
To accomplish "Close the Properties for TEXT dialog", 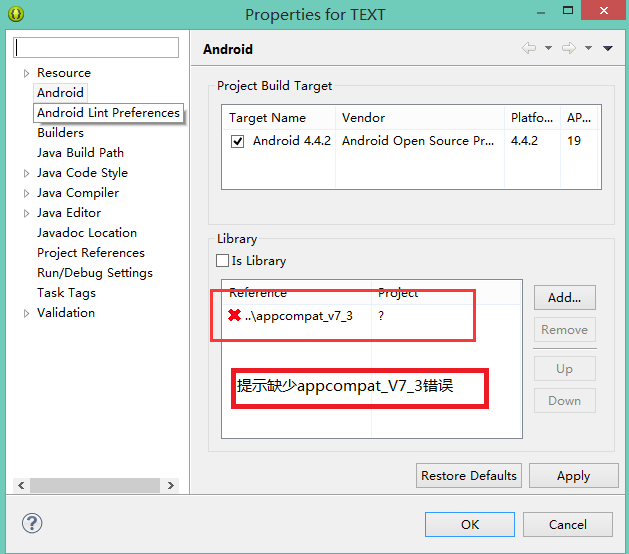I will [x=604, y=10].
